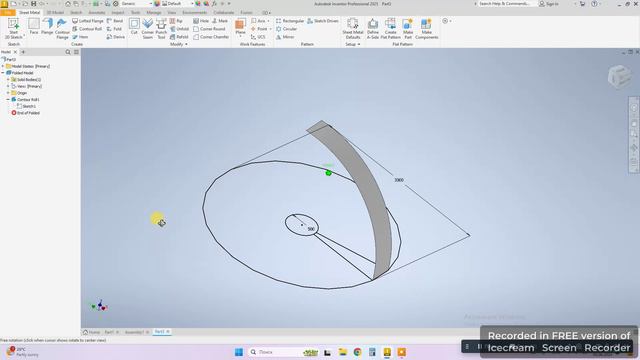
Task: Select the Corner Seam tool
Action: click(x=147, y=29)
